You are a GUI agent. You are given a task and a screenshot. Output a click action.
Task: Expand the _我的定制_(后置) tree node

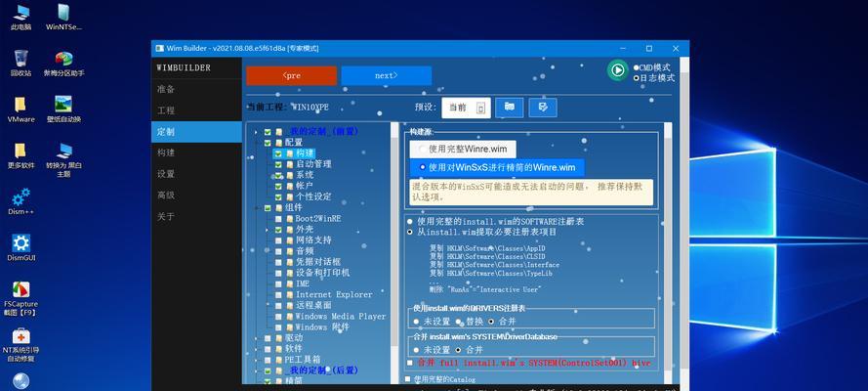click(x=256, y=370)
